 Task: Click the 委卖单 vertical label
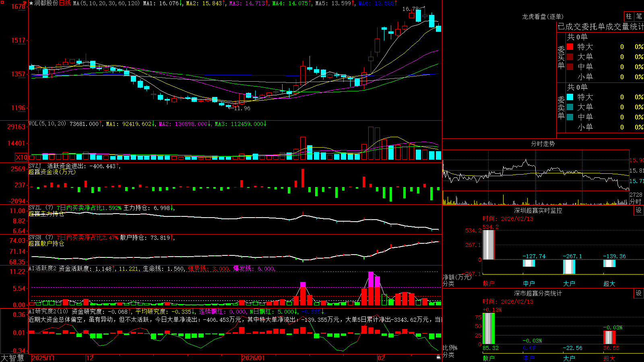(x=561, y=107)
